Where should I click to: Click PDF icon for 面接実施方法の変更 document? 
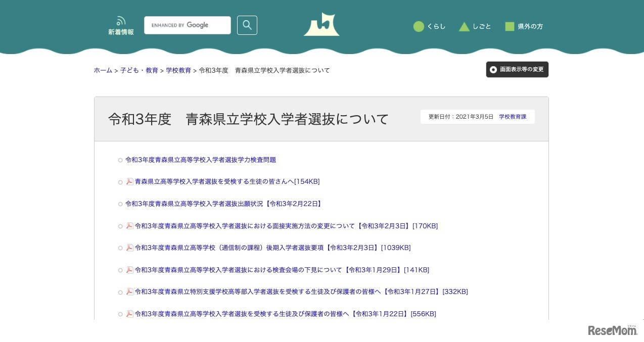tap(130, 226)
